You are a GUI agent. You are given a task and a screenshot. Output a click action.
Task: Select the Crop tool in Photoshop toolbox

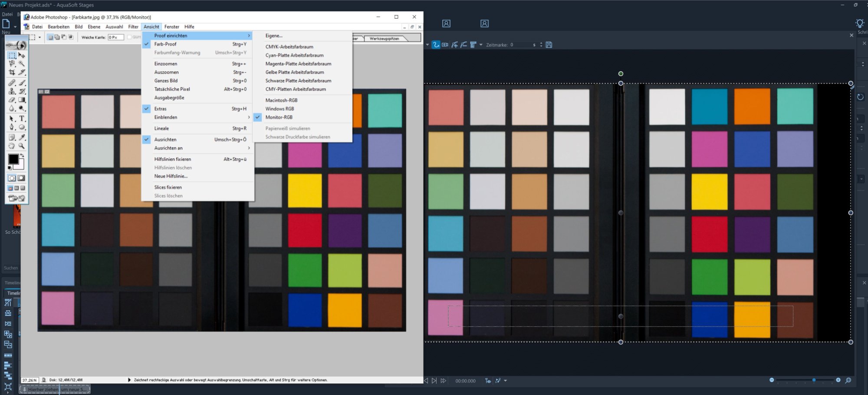(12, 73)
